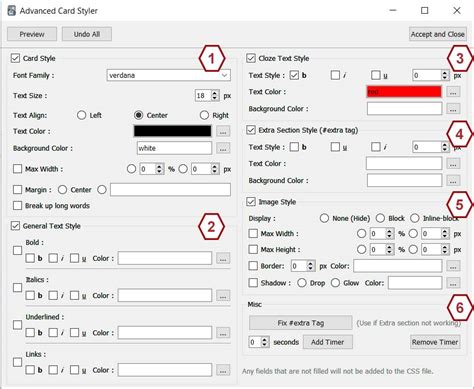Open color picker for image Shadow color
The width and height of the screenshot is (474, 389).
pyautogui.click(x=453, y=283)
